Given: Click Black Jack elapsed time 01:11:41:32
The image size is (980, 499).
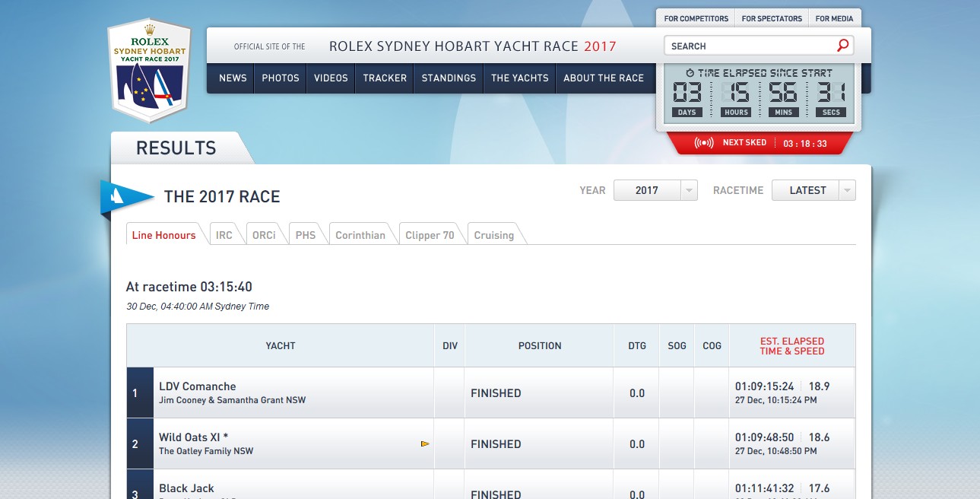Looking at the screenshot, I should tap(765, 488).
